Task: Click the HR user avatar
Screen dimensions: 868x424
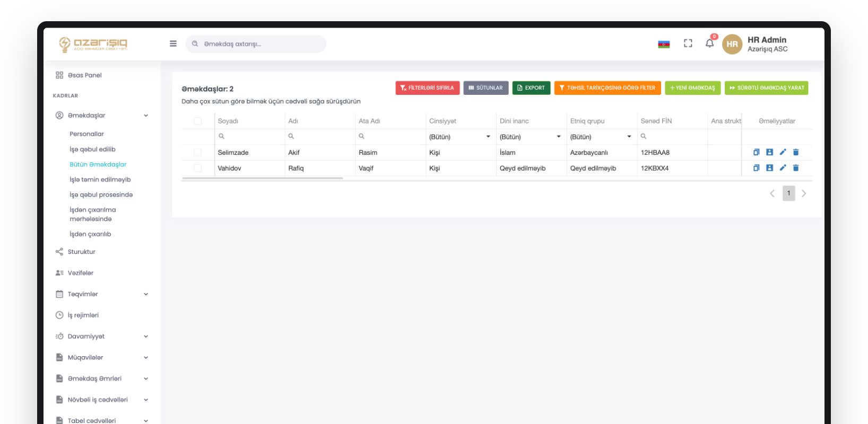Action: [732, 44]
